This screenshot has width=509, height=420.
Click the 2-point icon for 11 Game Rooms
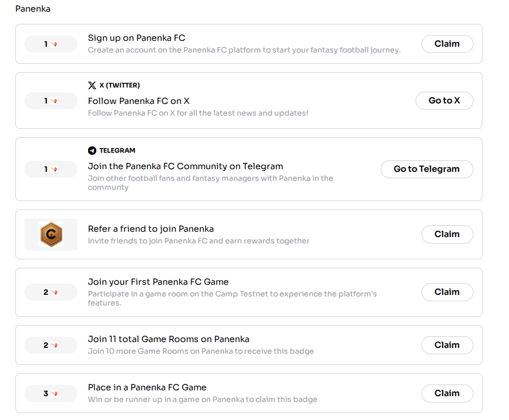click(x=54, y=345)
